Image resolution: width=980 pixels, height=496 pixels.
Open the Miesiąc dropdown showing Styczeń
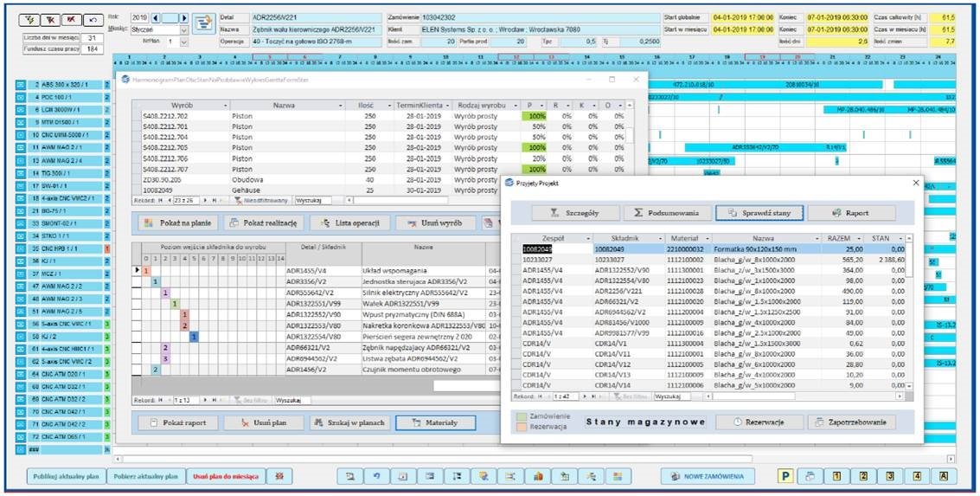tap(183, 29)
